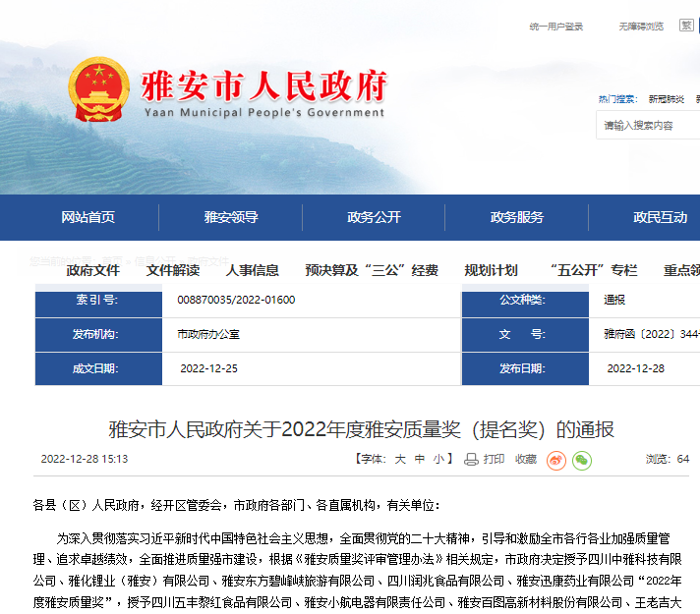Click 无障碍浏览 link
700x614 pixels.
641,27
